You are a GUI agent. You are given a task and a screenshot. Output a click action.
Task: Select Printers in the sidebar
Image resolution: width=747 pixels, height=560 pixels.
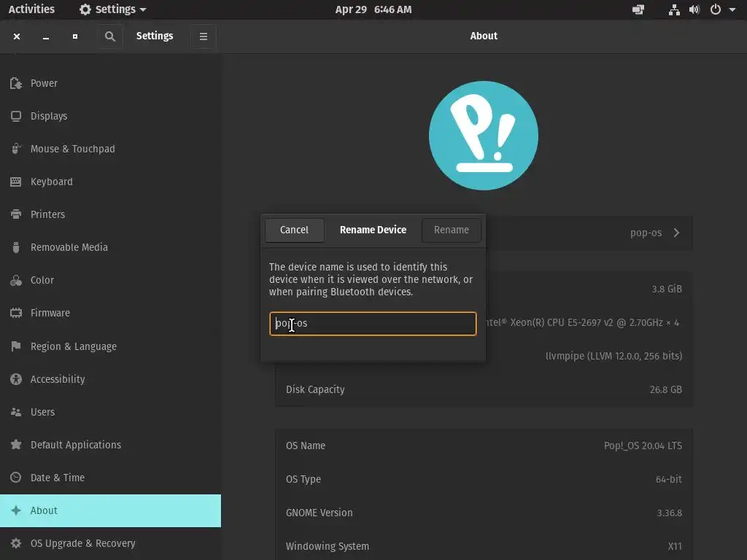(x=111, y=215)
